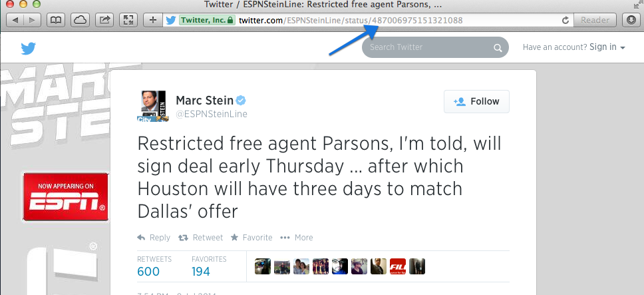Screen dimensions: 644x295
Task: Go back with Safari's back arrow
Action: 15,20
